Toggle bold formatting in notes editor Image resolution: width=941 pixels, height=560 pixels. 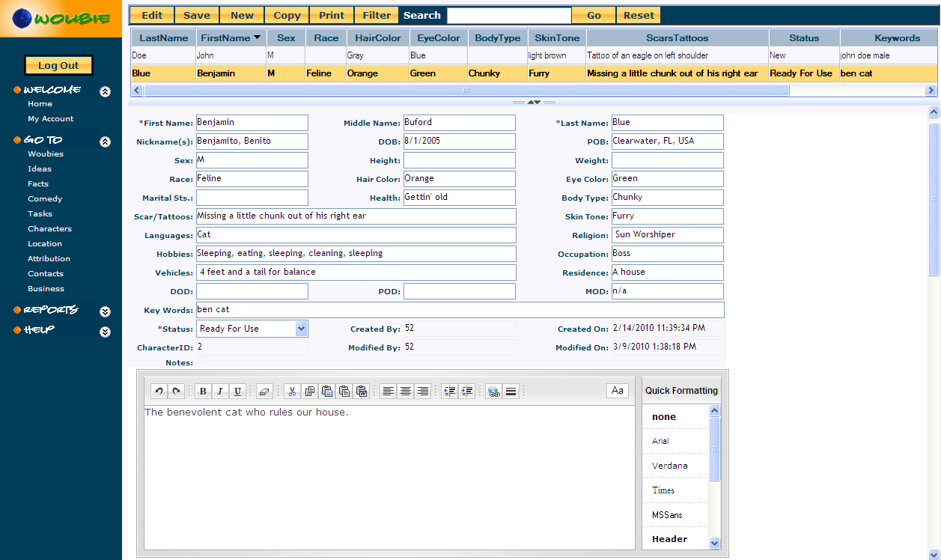pos(203,391)
